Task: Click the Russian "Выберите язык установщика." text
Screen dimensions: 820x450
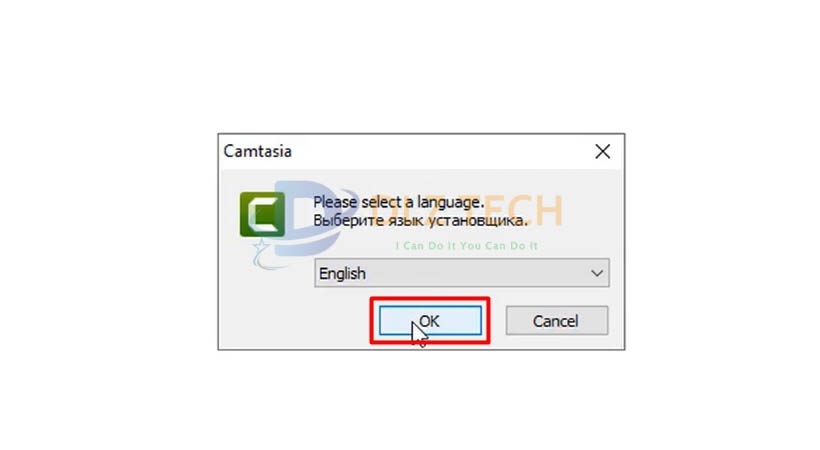Action: point(420,220)
